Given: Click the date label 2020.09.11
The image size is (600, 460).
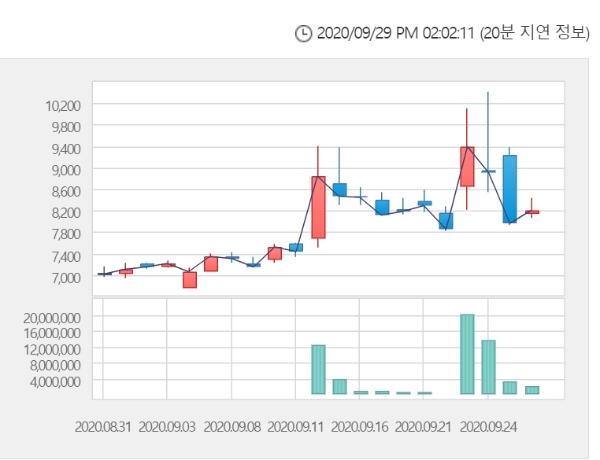Looking at the screenshot, I should [x=295, y=427].
